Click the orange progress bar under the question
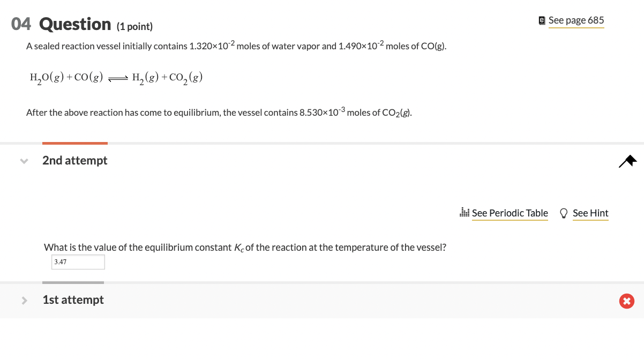Screen dimensions: 644x359 [x=75, y=143]
